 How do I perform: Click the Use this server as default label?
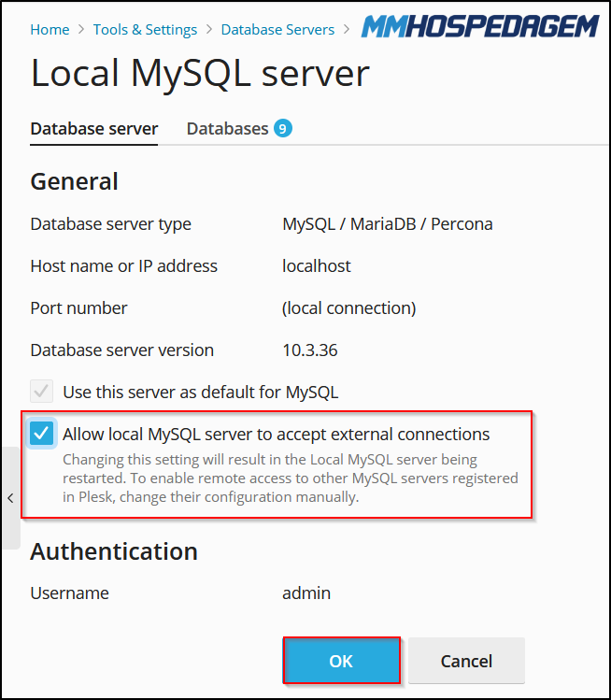coord(200,392)
